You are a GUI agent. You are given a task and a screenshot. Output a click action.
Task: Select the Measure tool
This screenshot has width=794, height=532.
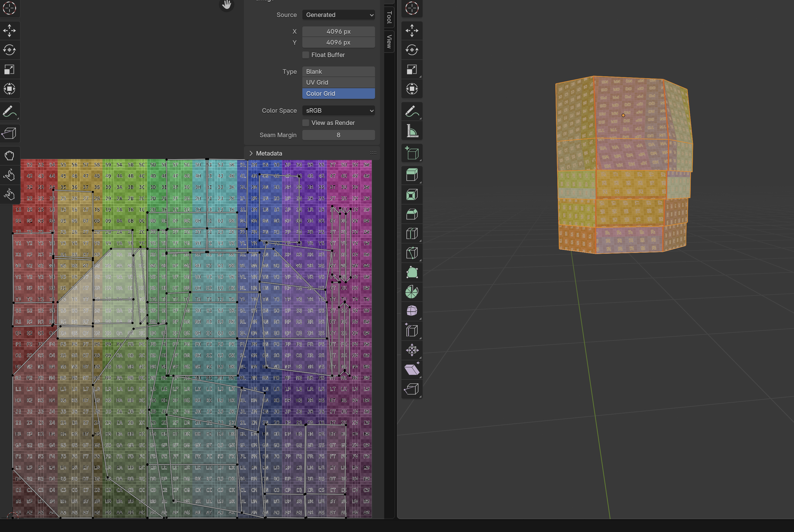pos(412,130)
